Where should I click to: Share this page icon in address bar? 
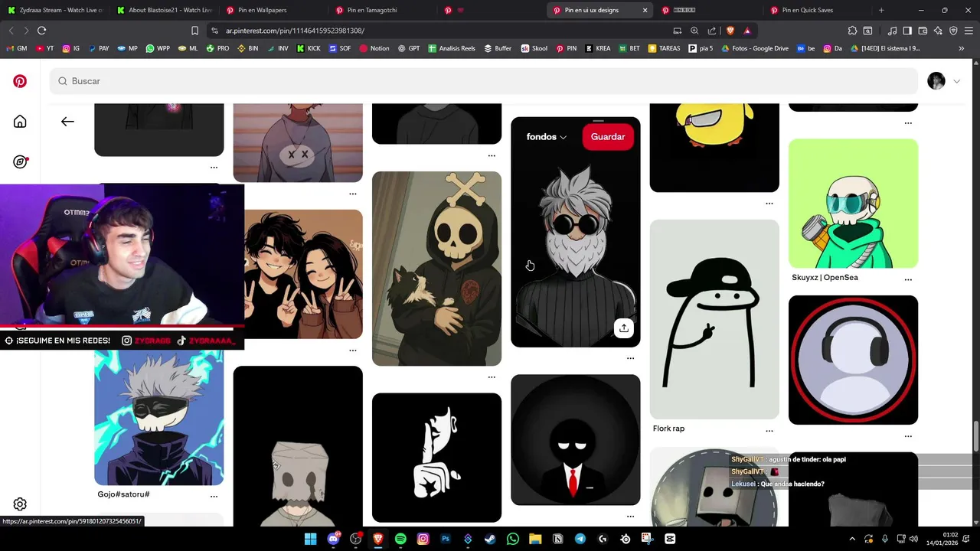712,31
